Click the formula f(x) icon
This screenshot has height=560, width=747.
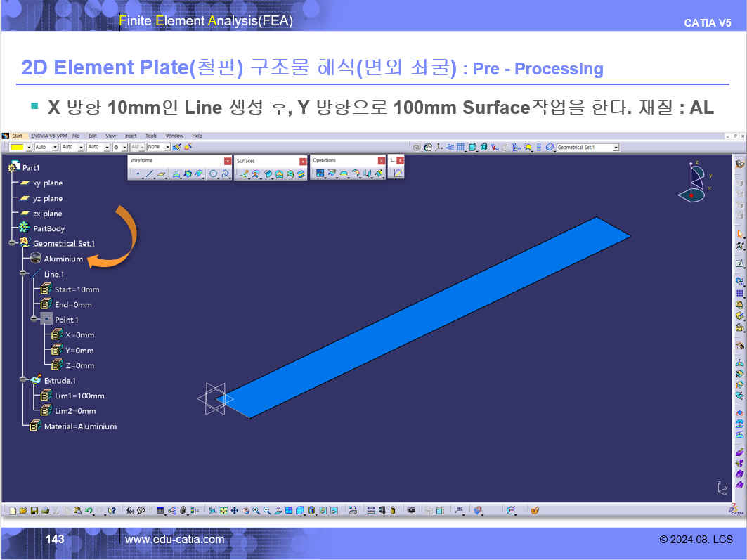tap(131, 510)
